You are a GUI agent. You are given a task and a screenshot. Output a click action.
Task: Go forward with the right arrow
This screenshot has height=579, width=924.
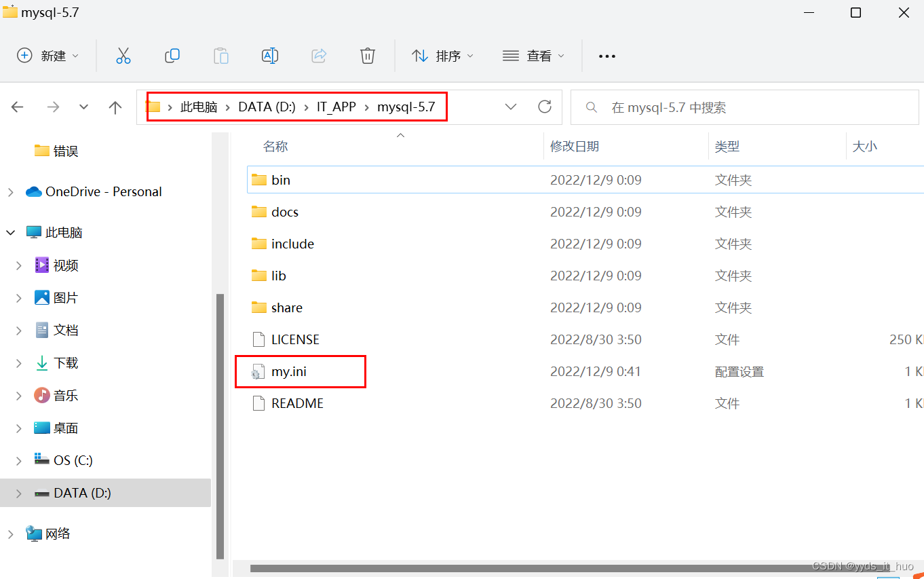pyautogui.click(x=53, y=107)
